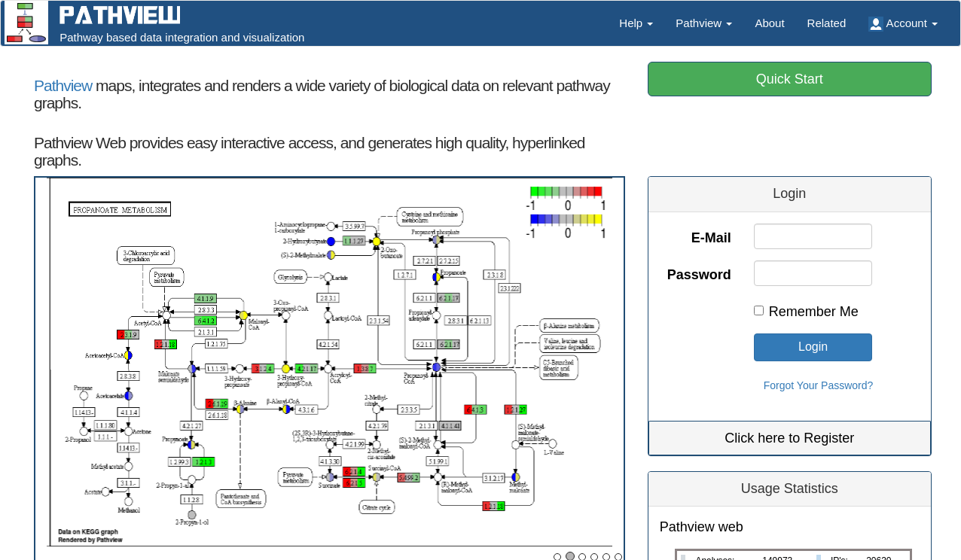Enable the Remember Me checkbox
Screen dimensions: 961x560
click(758, 311)
